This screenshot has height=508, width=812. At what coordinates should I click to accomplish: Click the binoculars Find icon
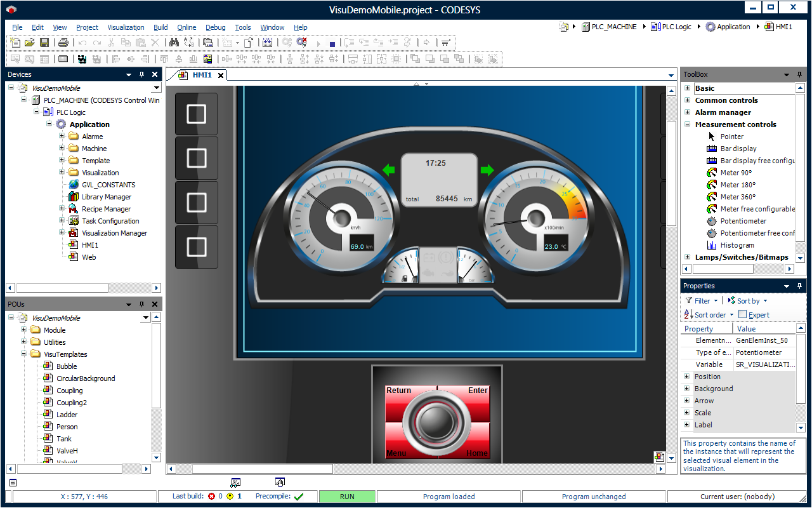point(174,43)
